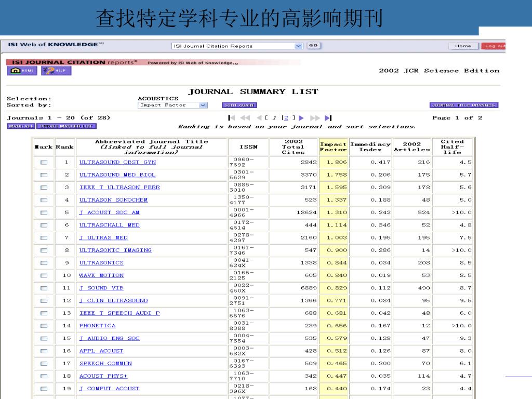Open ACOUST PHYS+ journal link
532x399 pixels.
tap(103, 376)
